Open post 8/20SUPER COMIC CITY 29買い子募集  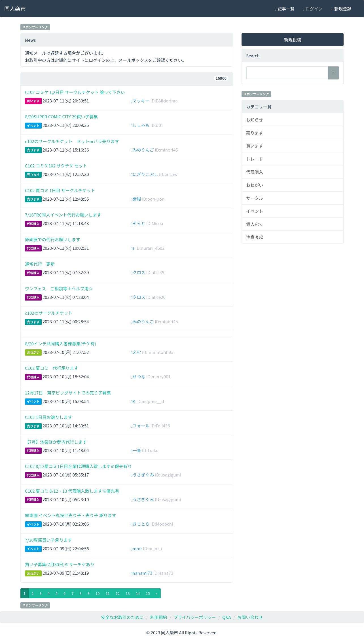coord(61,117)
